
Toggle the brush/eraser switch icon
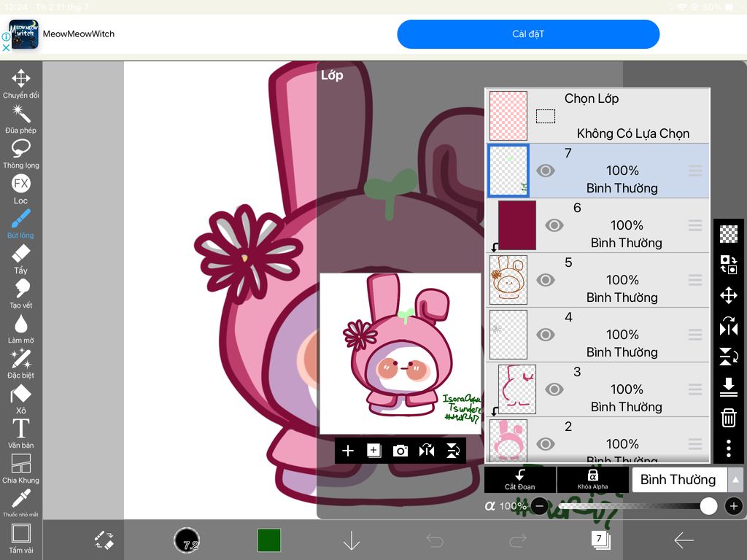(104, 540)
